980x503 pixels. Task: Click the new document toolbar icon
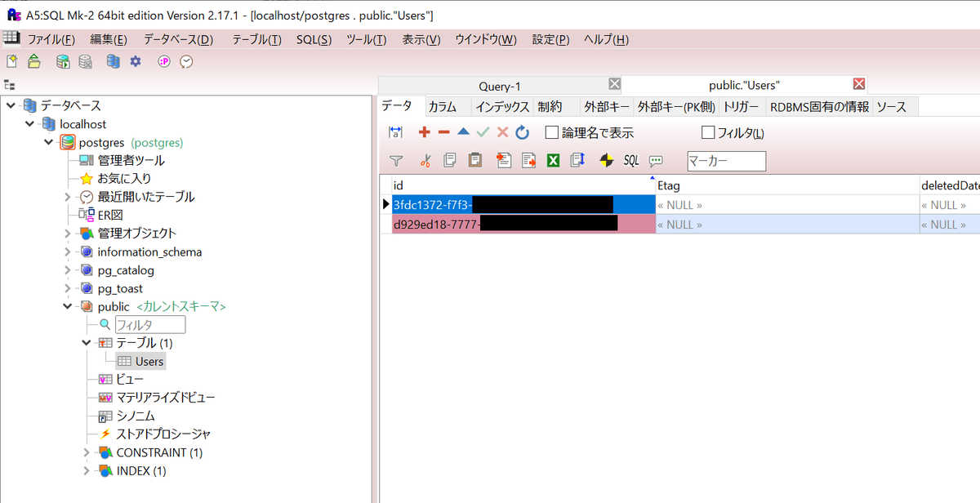[x=11, y=61]
